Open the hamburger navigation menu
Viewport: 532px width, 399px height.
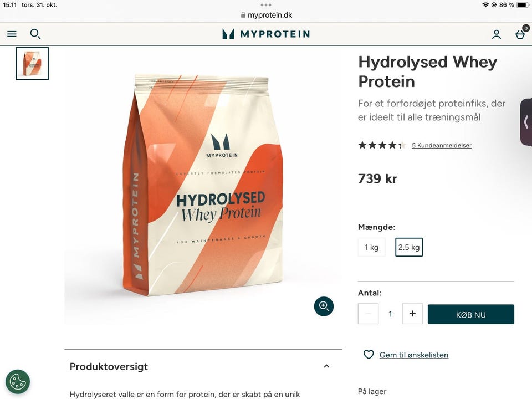point(12,34)
